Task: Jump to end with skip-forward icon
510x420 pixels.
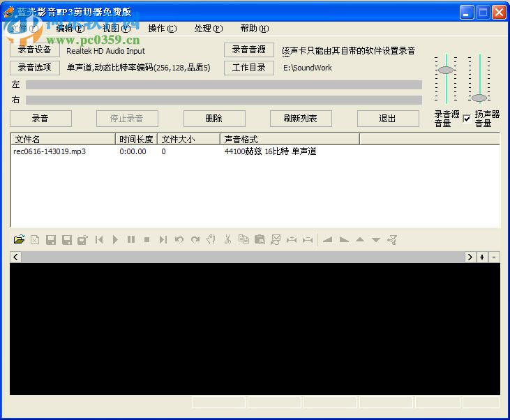Action: [163, 240]
